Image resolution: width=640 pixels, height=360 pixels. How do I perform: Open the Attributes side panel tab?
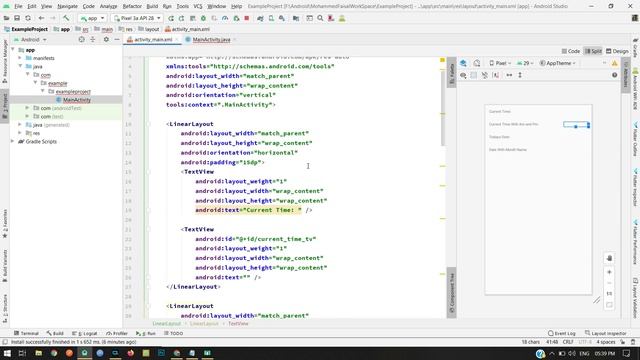pos(626,75)
